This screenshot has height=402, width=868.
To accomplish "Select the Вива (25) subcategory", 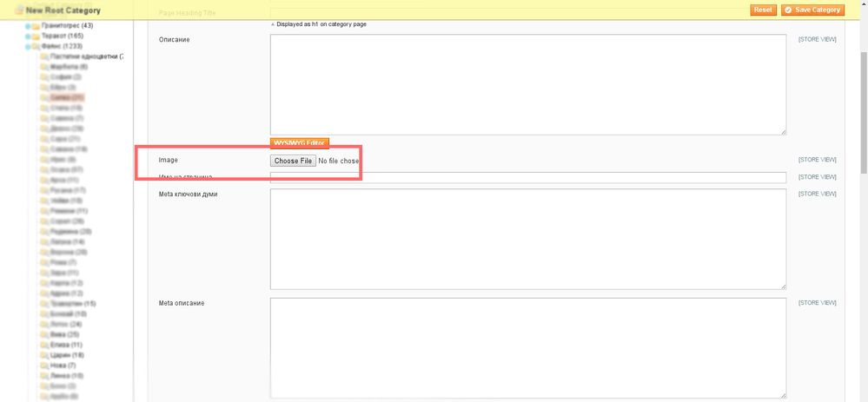I will pos(65,334).
